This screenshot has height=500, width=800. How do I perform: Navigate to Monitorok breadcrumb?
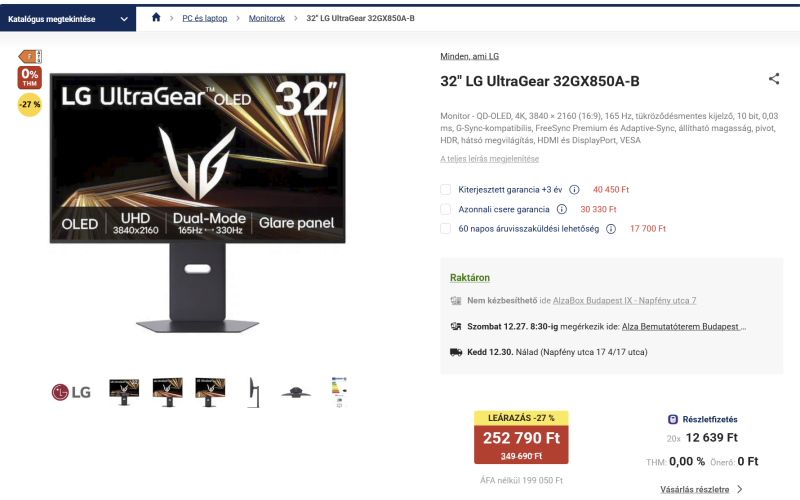(x=267, y=18)
